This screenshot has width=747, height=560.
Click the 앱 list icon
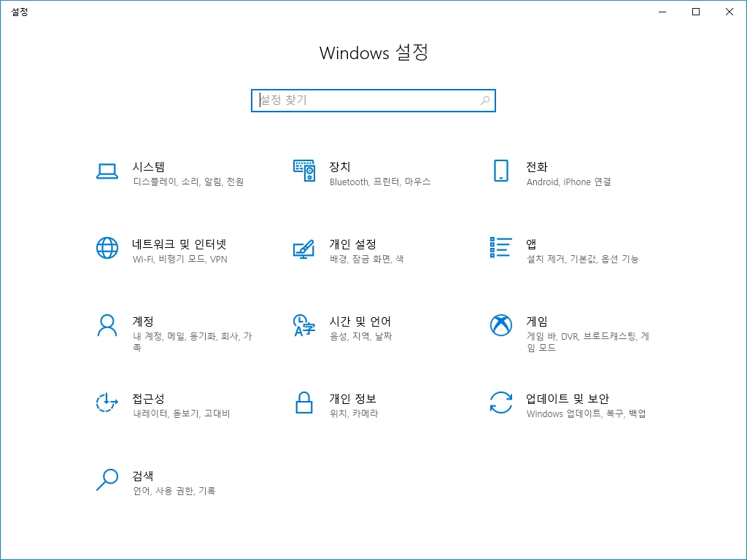click(500, 247)
